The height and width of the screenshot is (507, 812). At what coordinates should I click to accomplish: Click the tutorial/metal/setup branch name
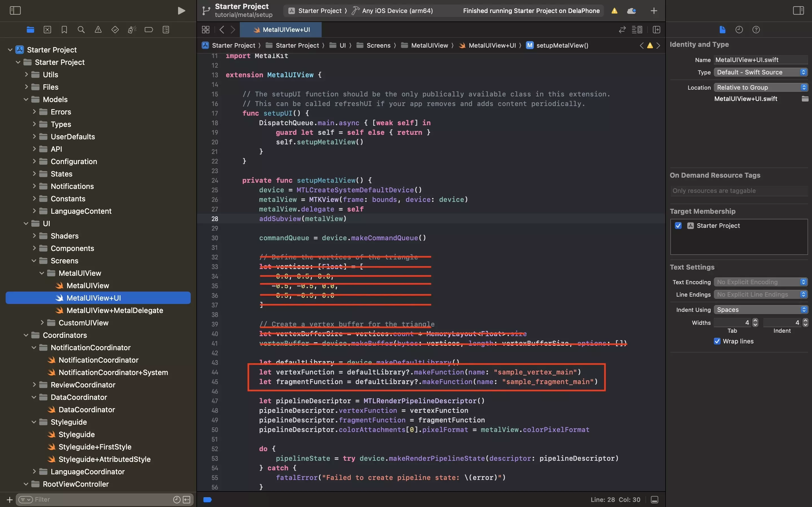[243, 15]
